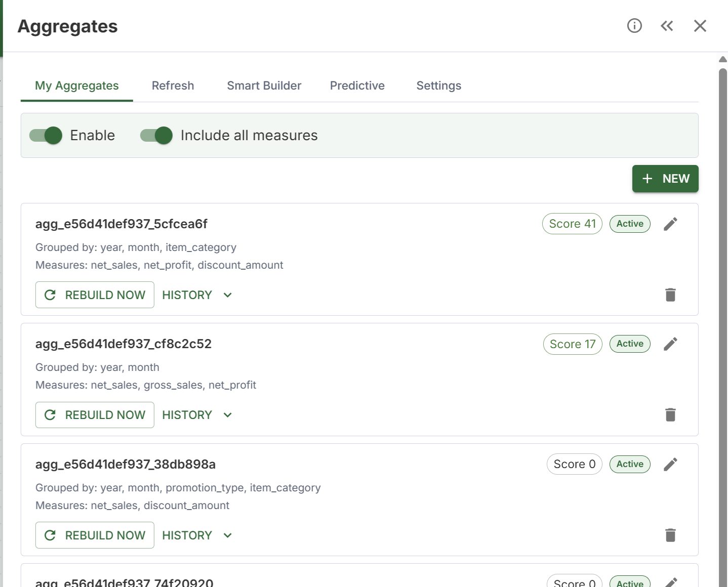Toggle the Enable switch
This screenshot has width=728, height=587.
click(46, 135)
